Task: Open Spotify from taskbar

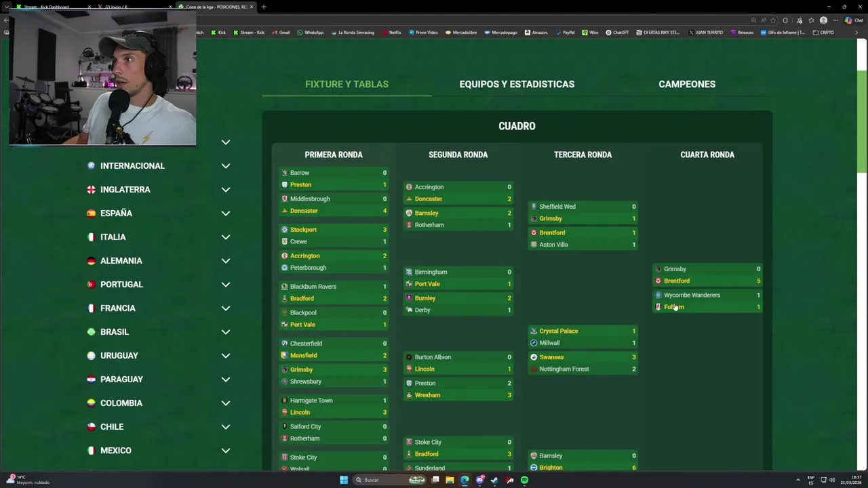Action: point(524,480)
